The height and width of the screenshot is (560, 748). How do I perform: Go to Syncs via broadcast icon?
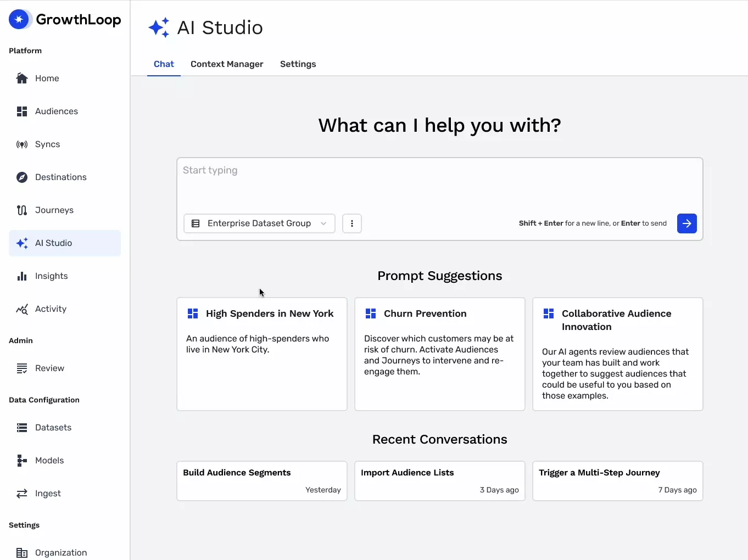pos(22,144)
